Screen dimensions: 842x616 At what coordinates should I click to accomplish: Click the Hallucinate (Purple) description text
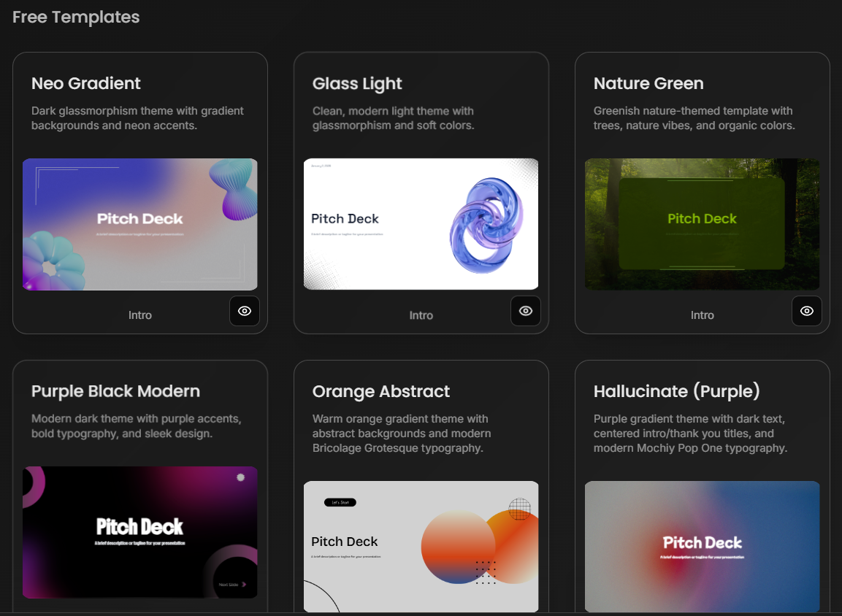pyautogui.click(x=691, y=433)
